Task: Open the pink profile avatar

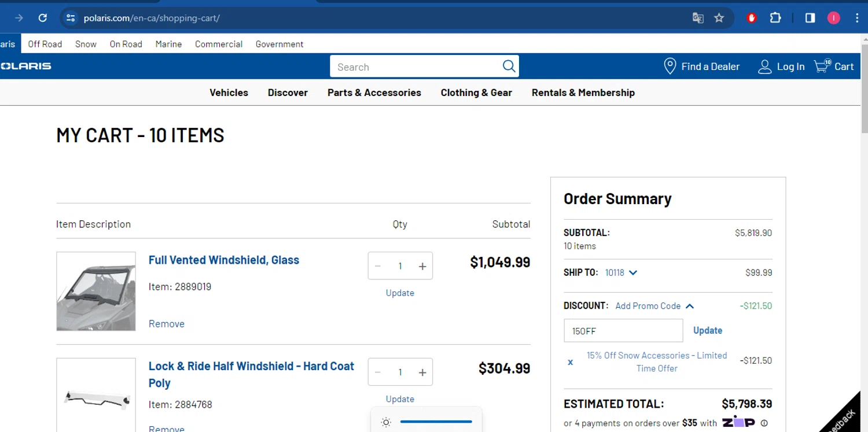Action: pos(833,18)
